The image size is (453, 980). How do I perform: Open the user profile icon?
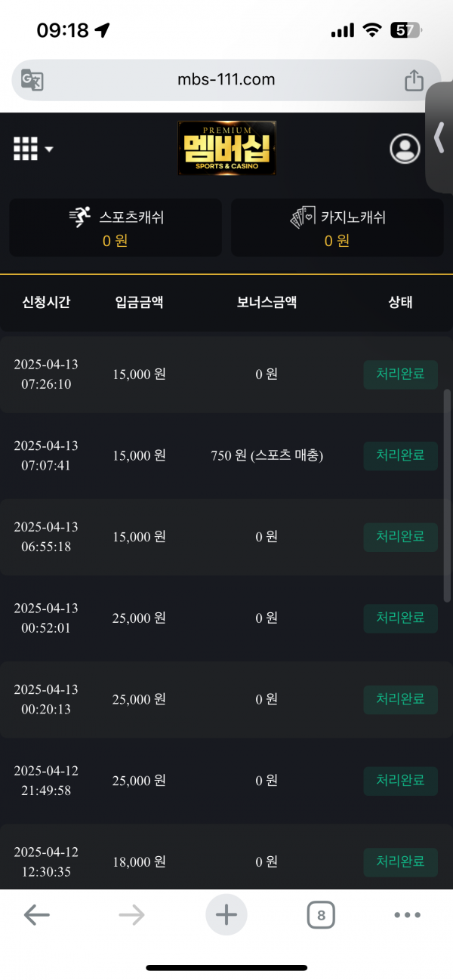click(405, 149)
